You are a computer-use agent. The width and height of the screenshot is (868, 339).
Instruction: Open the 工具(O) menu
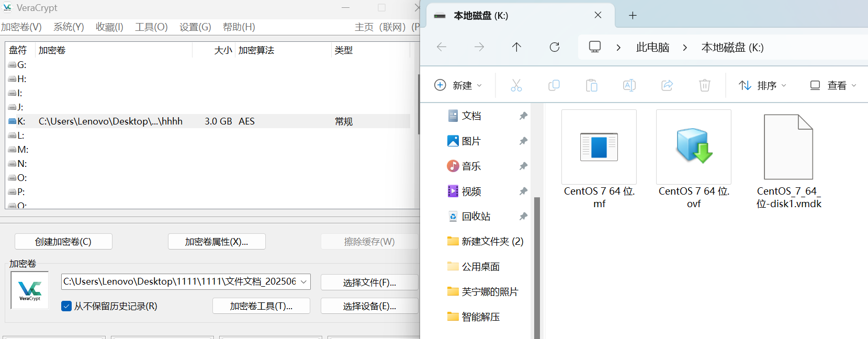151,27
